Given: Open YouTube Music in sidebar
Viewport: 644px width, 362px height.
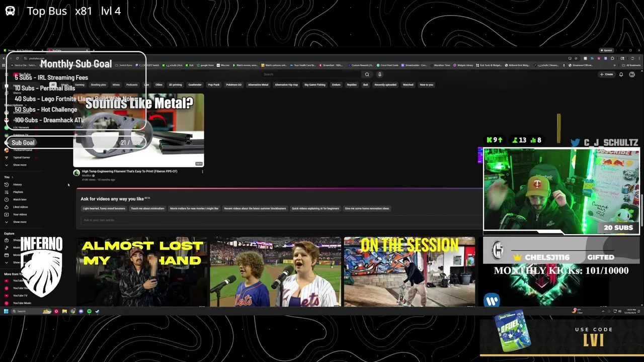Looking at the screenshot, I should [x=22, y=303].
